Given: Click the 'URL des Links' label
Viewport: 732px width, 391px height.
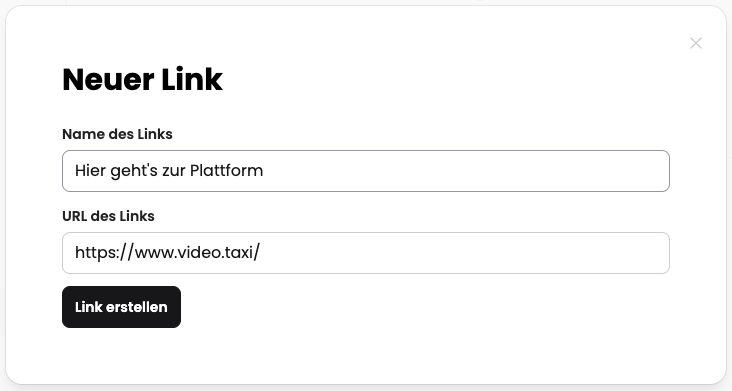Looking at the screenshot, I should click(108, 216).
